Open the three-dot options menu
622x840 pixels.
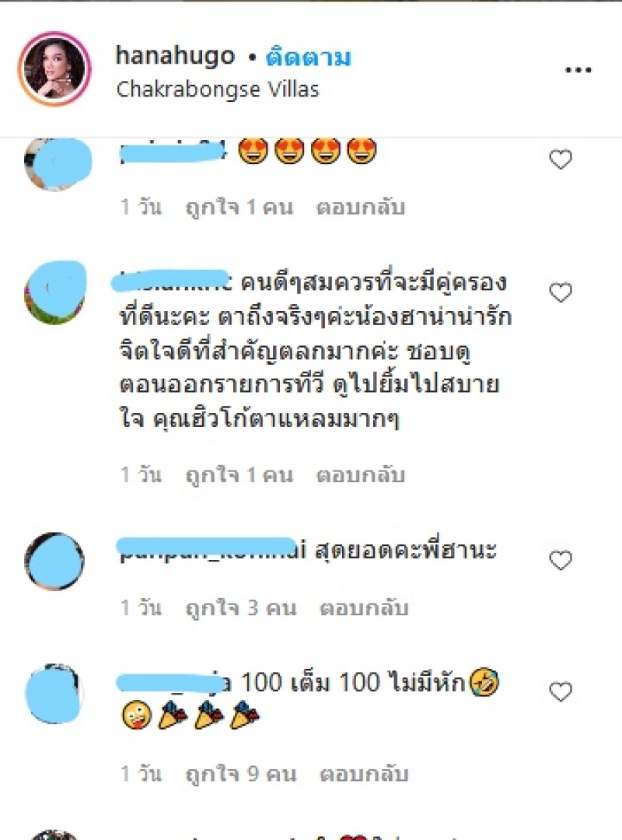click(x=578, y=70)
